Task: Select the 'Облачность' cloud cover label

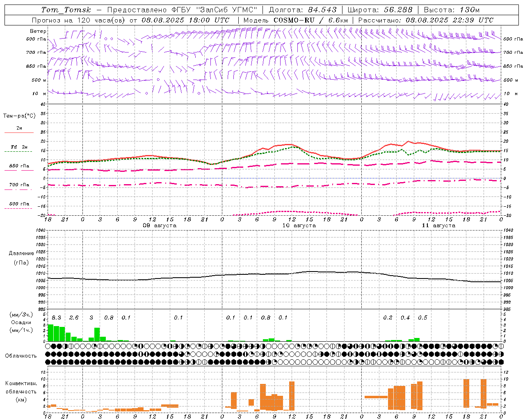Action: 21,356
